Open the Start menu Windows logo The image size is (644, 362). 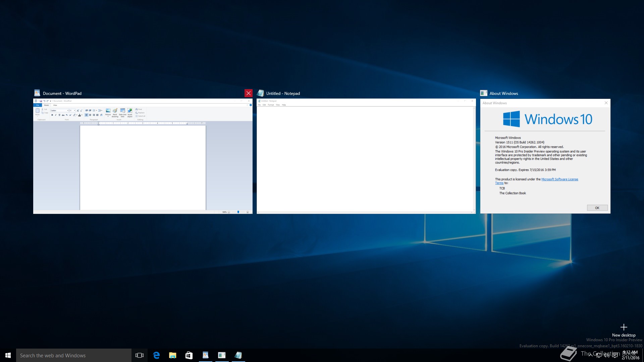pos(8,355)
